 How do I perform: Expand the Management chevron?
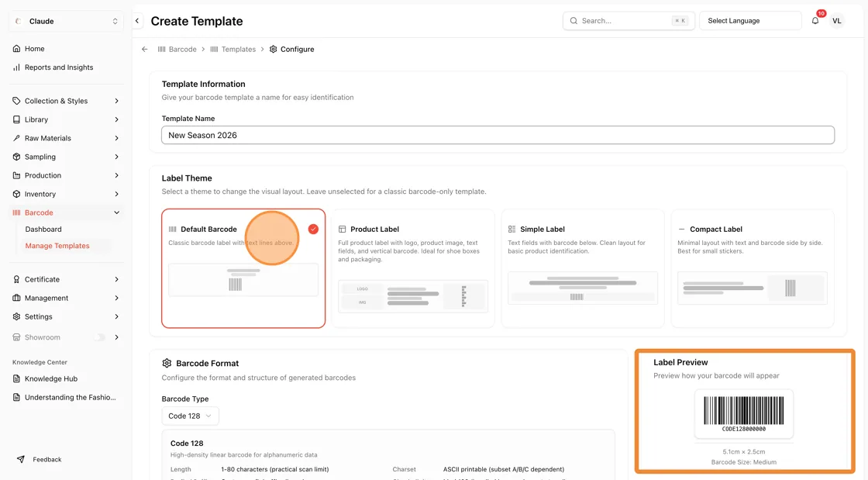(117, 298)
